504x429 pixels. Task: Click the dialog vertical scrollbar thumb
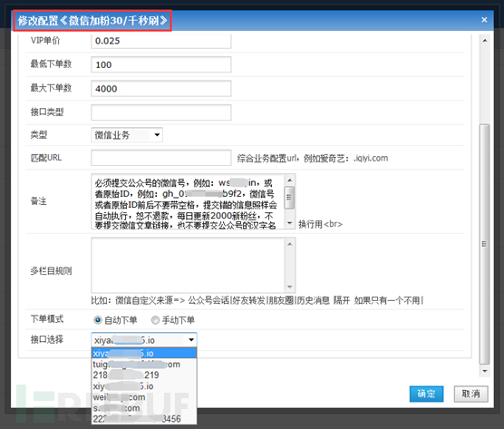coord(485,244)
